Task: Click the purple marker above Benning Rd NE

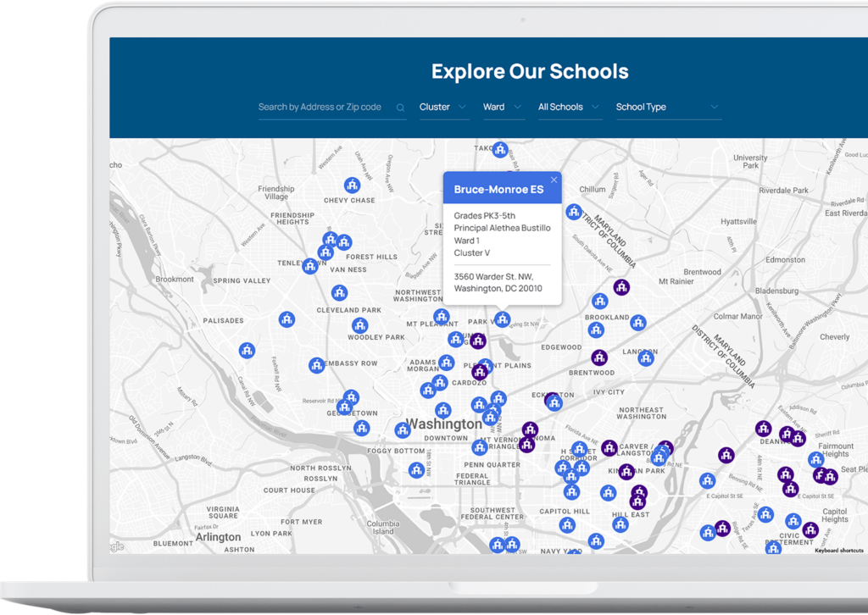Action: click(x=726, y=455)
